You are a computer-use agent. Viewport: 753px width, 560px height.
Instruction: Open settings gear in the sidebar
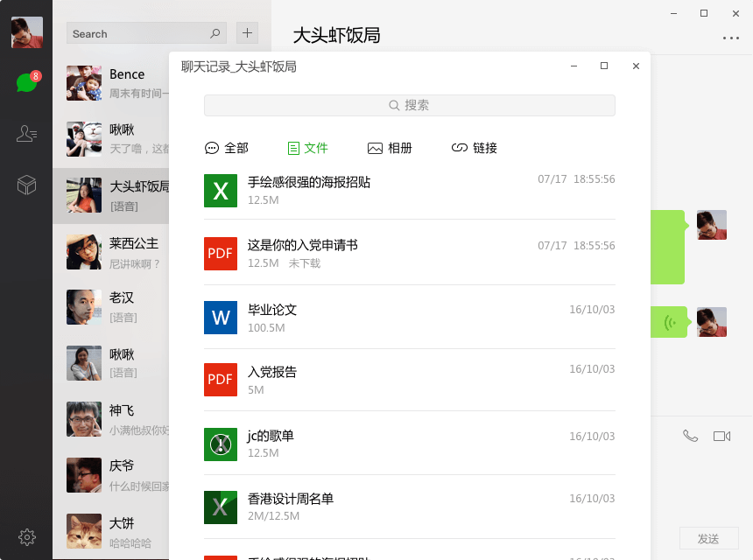(27, 537)
